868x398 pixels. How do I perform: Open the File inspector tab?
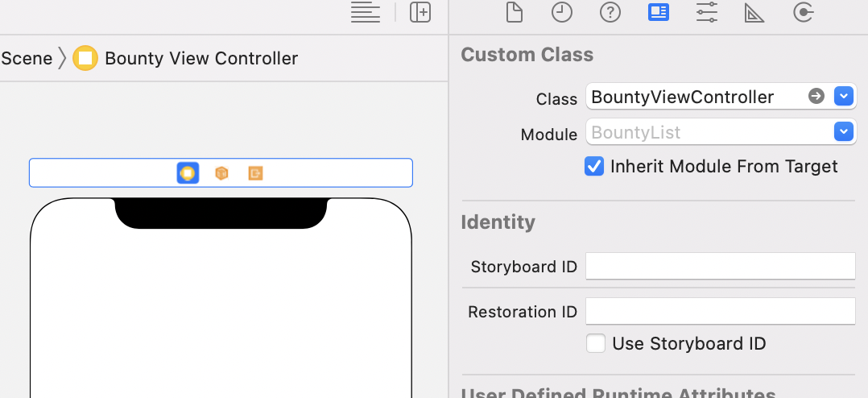pyautogui.click(x=515, y=12)
